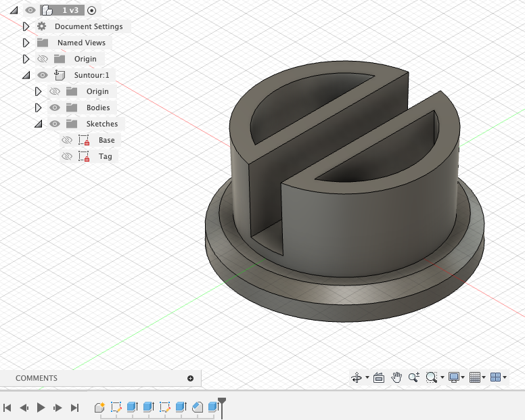Image resolution: width=525 pixels, height=420 pixels.
Task: Add a new comment with plus icon
Action: [191, 378]
